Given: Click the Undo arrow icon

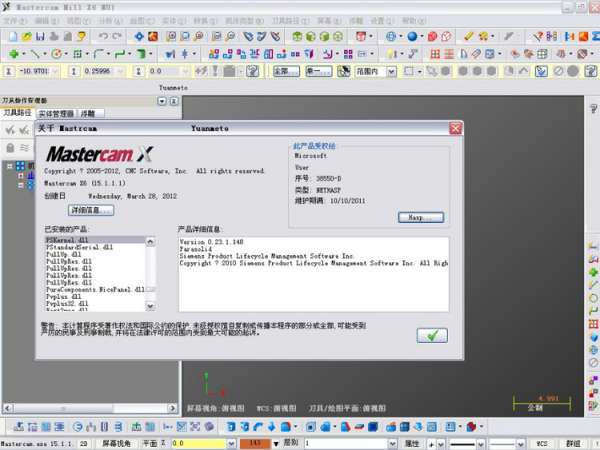Looking at the screenshot, I should (103, 36).
